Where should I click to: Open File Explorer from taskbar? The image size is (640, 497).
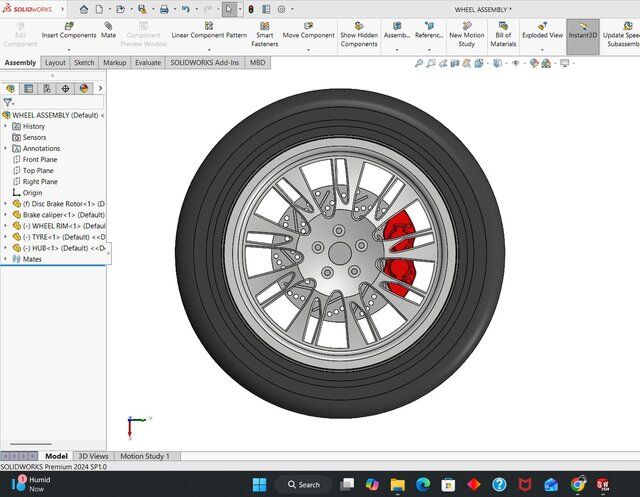(x=398, y=484)
